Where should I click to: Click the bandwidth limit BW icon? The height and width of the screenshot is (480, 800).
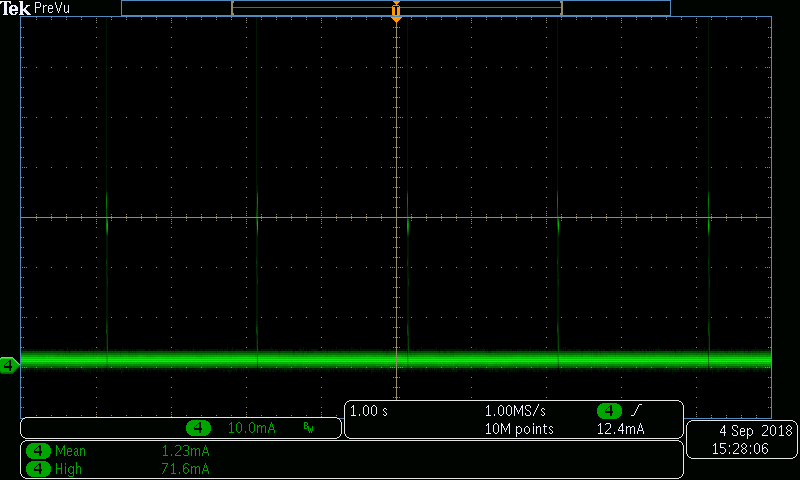click(x=308, y=428)
